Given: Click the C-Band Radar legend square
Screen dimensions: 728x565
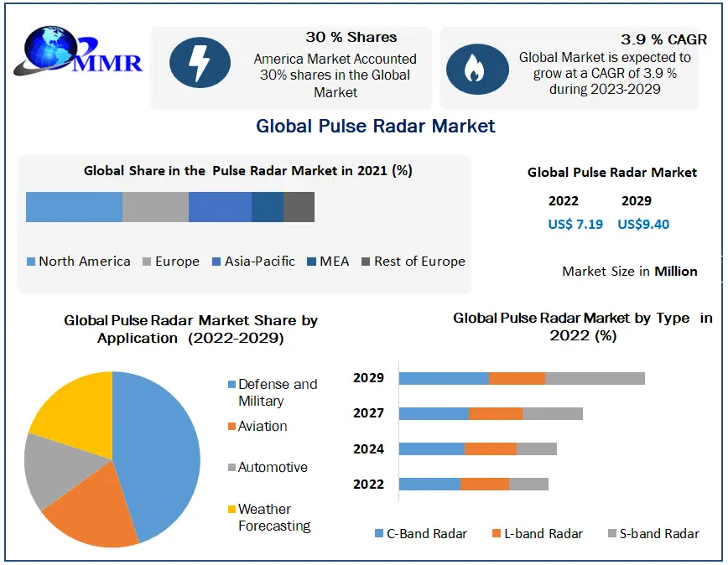Looking at the screenshot, I should 378,533.
